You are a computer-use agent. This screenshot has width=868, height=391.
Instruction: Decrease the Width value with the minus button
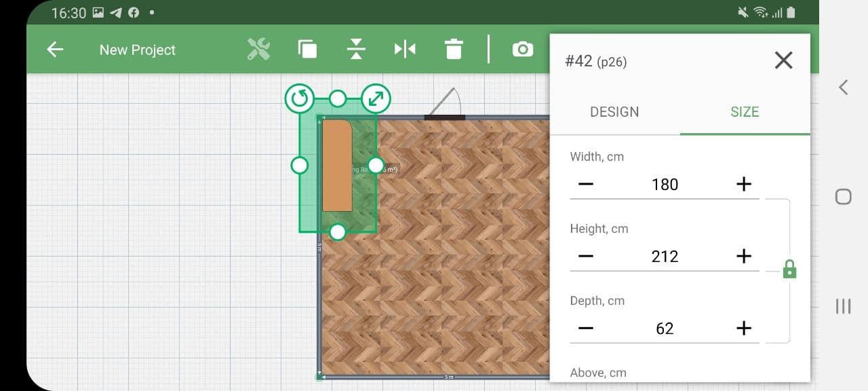(x=586, y=184)
